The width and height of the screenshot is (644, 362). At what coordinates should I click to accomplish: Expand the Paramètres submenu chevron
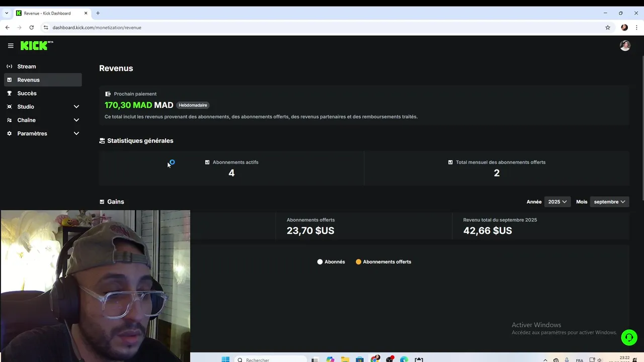coord(76,133)
